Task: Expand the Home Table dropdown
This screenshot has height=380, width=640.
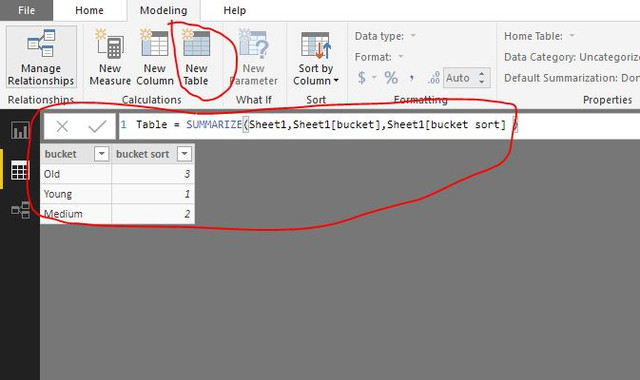Action: (x=572, y=36)
